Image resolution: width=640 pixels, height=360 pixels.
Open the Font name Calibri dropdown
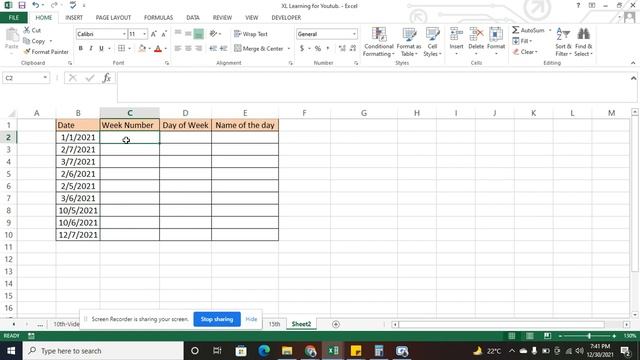coord(124,34)
